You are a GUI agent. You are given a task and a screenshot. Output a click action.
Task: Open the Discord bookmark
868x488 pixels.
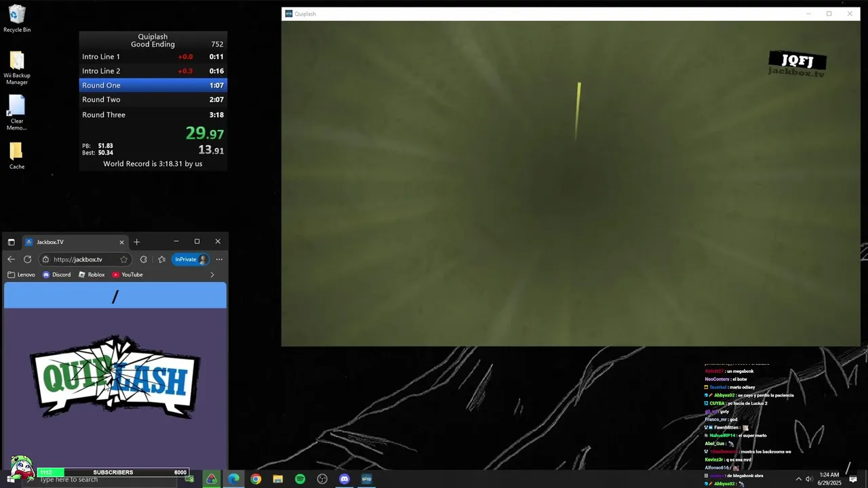pyautogui.click(x=56, y=274)
